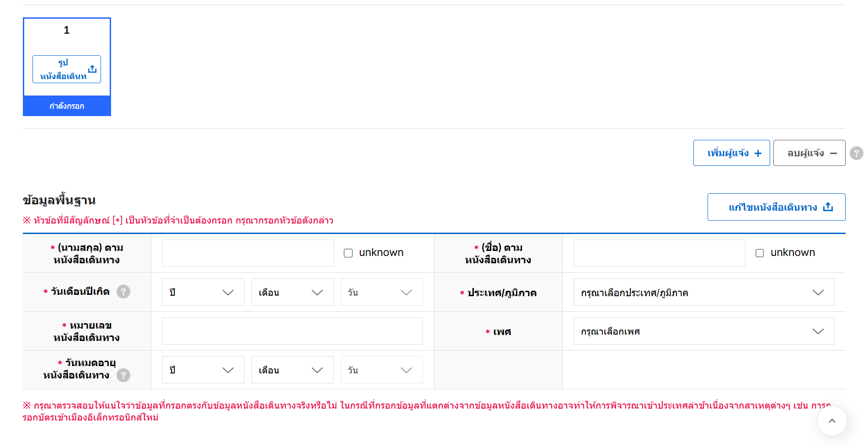Expand ประเทศ/ภูมิภาค selection dropdown
868x447 pixels.
coord(703,292)
